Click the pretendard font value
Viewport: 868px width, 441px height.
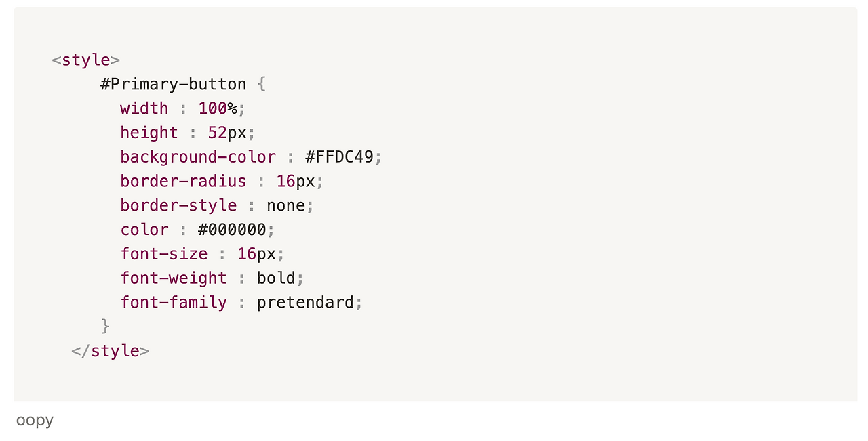pyautogui.click(x=305, y=302)
